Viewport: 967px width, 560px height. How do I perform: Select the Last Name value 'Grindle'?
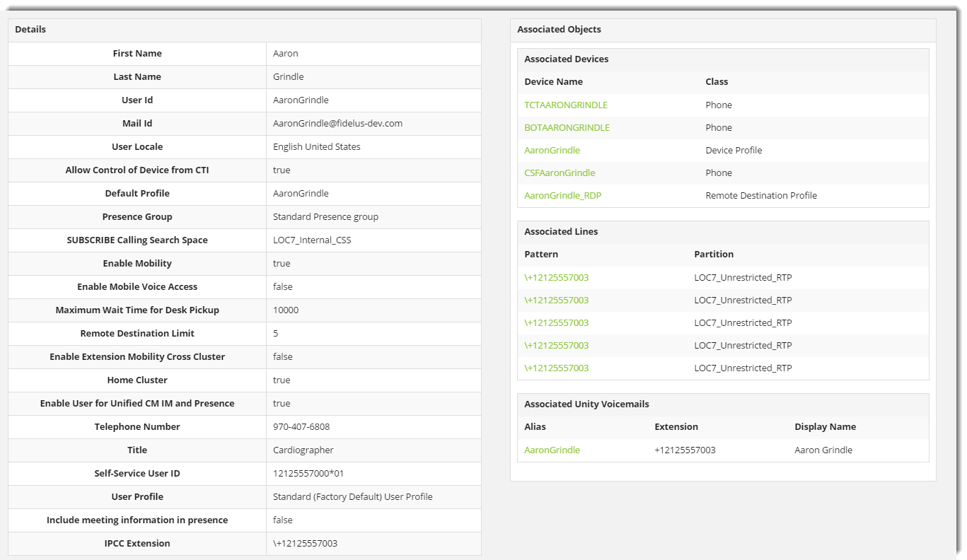click(289, 76)
